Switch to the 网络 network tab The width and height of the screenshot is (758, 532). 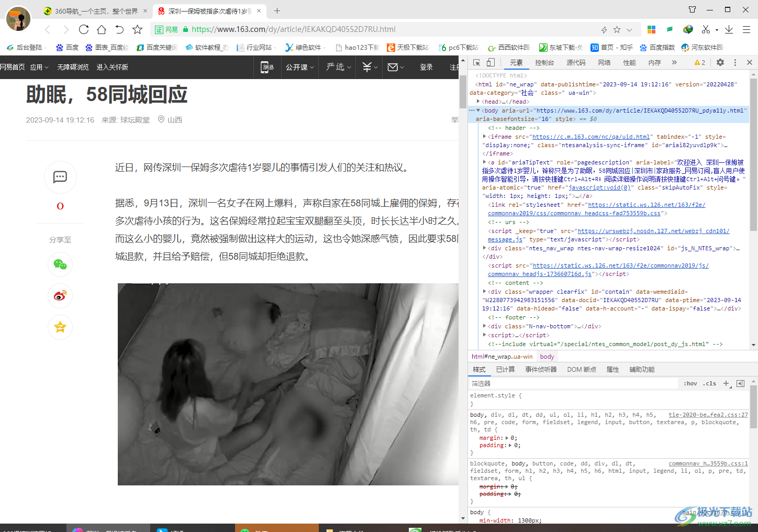pos(604,63)
